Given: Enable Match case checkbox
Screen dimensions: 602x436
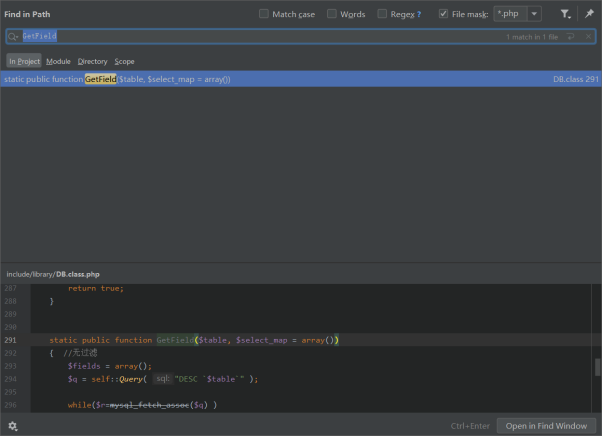Looking at the screenshot, I should pos(264,14).
